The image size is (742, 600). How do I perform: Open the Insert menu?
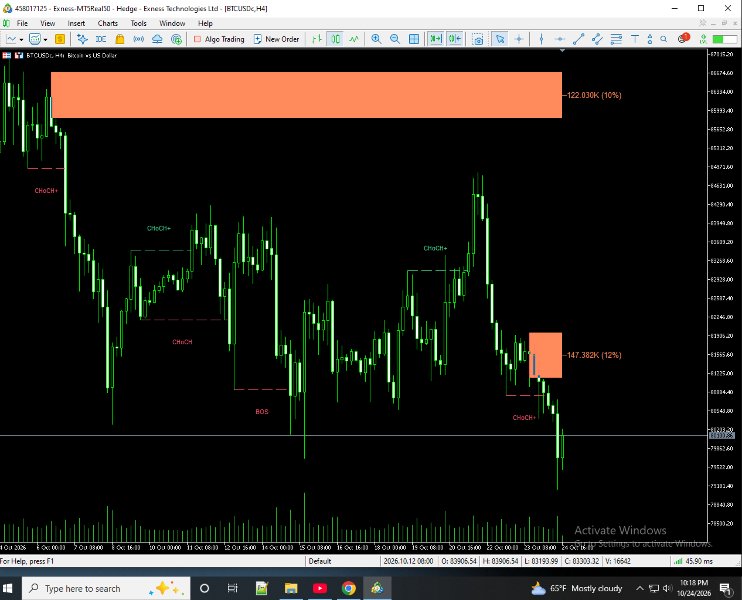(76, 23)
